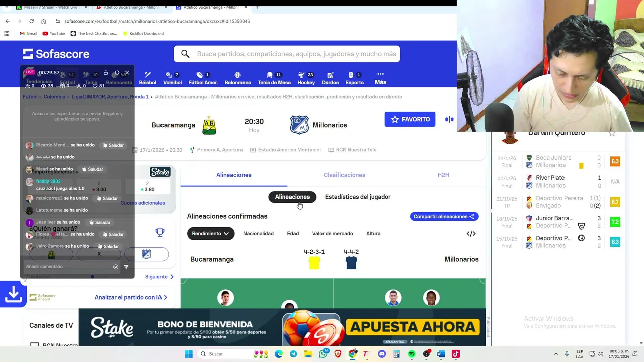
Task: Vote for Millonarios in Quién ganará
Action: click(x=146, y=254)
